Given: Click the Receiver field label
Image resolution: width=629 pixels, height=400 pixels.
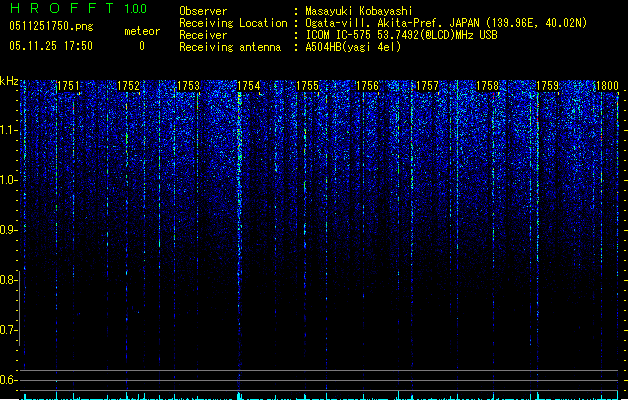Looking at the screenshot, I should pyautogui.click(x=203, y=35).
